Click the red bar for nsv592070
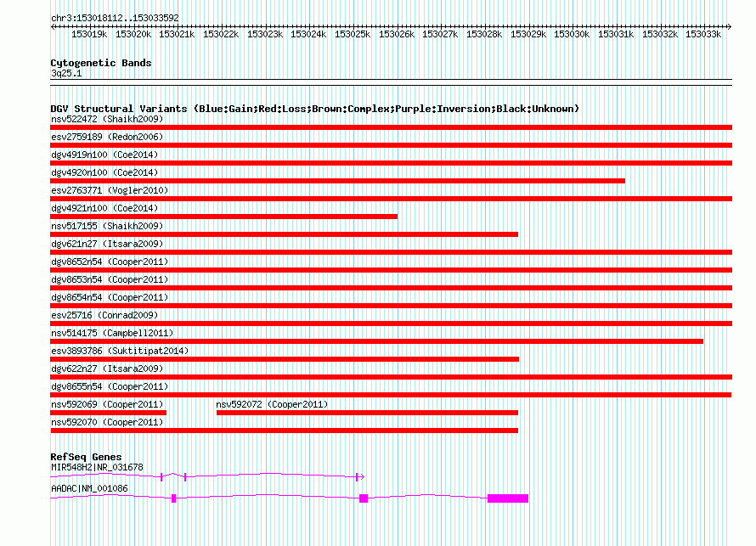This screenshot has height=546, width=756. (284, 431)
